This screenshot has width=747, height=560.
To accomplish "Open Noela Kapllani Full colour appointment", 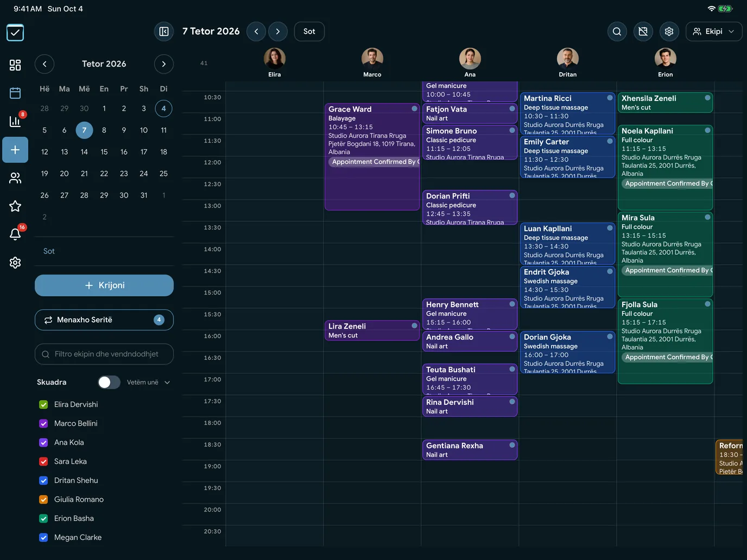I will tap(666, 168).
